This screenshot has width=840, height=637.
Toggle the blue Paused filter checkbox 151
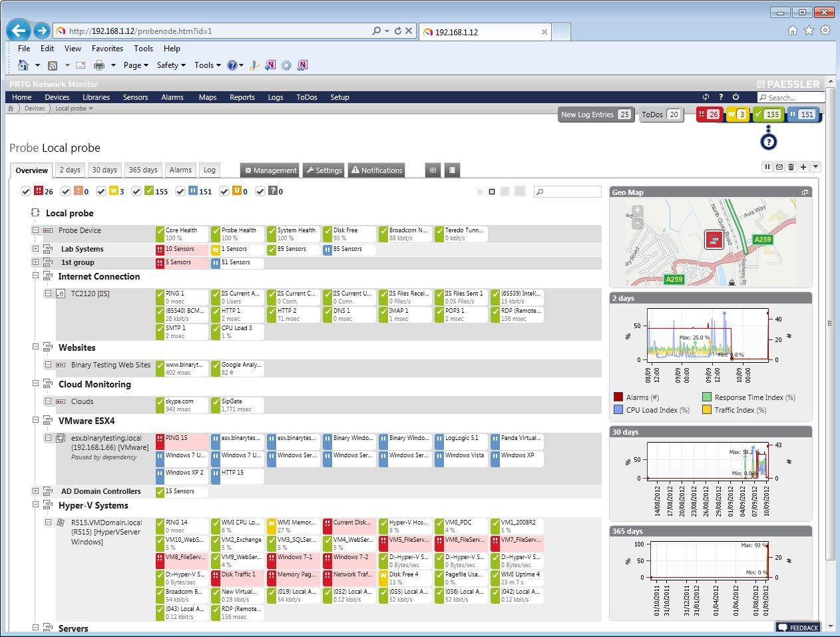click(180, 192)
